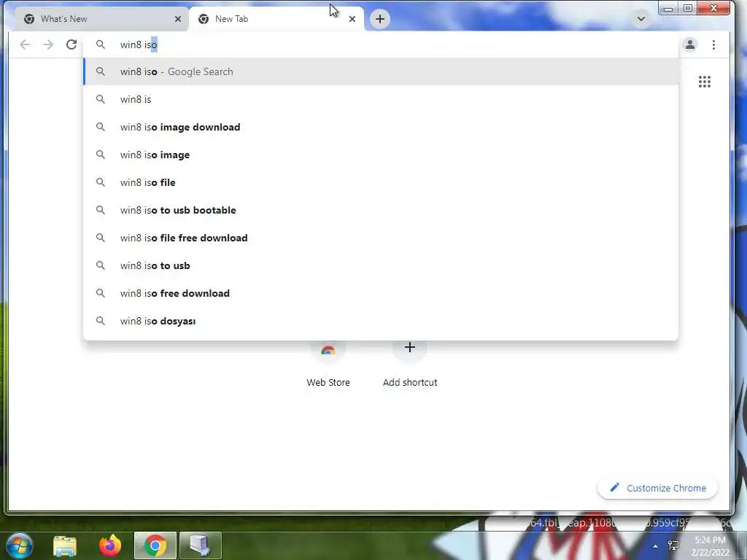
Task: Switch to the What's New tab
Action: 99,19
